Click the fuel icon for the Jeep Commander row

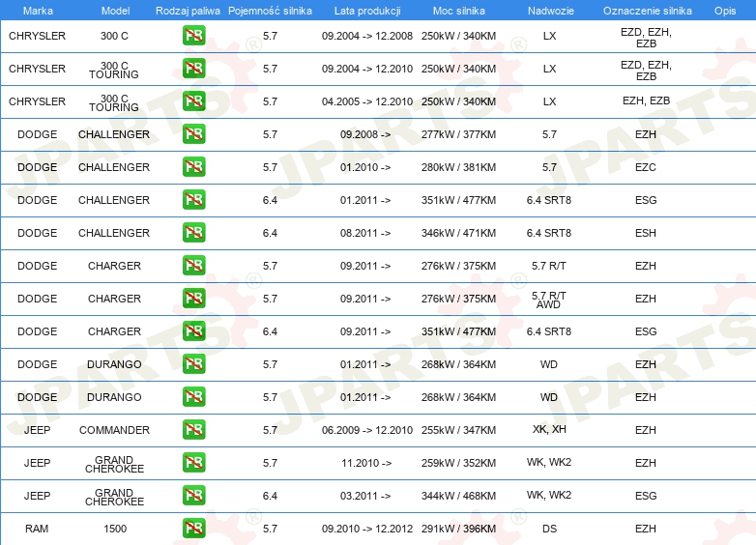pos(193,430)
